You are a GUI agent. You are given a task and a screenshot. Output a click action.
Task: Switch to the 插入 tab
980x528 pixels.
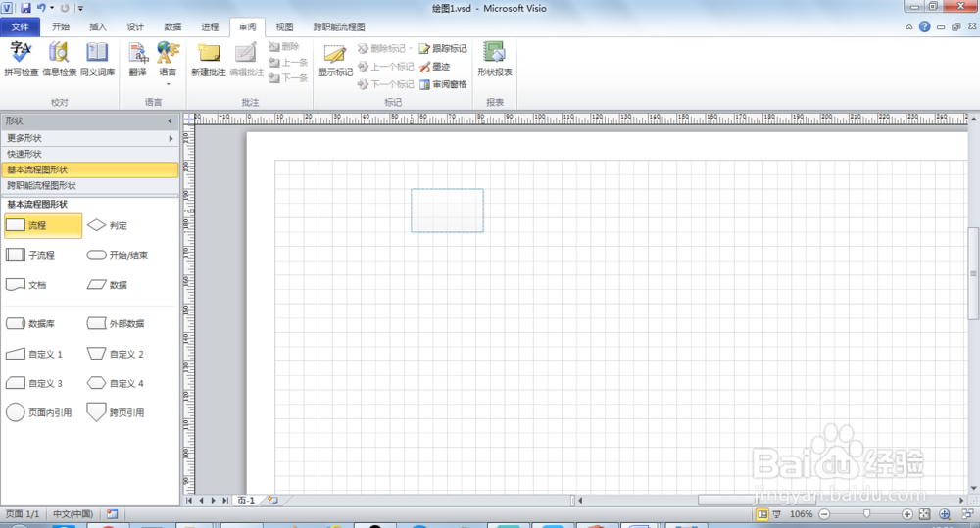[97, 26]
